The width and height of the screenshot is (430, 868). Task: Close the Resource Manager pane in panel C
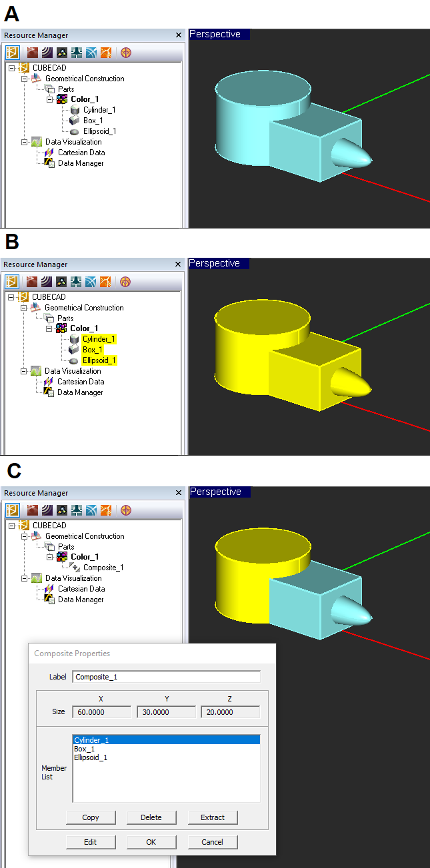tap(178, 493)
